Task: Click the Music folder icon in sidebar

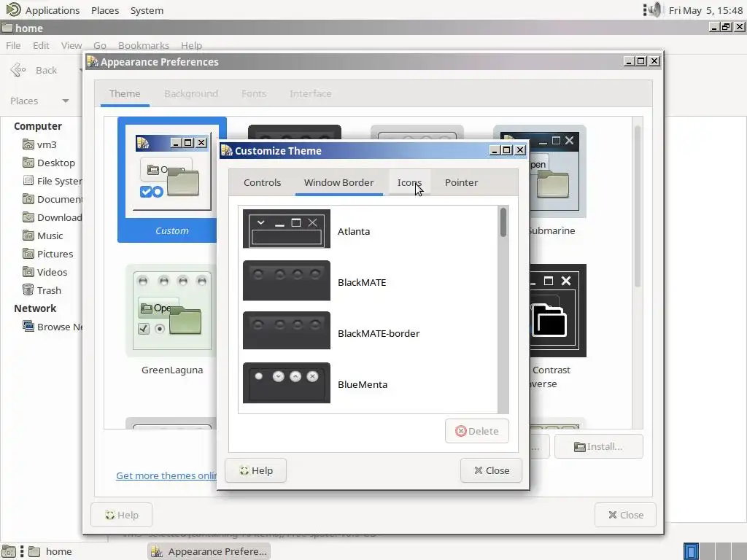Action: point(28,236)
